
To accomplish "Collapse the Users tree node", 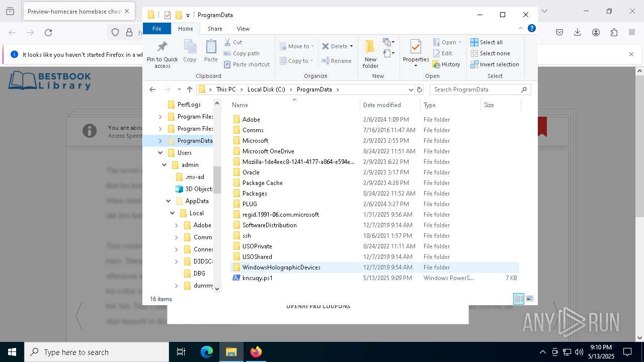I will [x=160, y=153].
